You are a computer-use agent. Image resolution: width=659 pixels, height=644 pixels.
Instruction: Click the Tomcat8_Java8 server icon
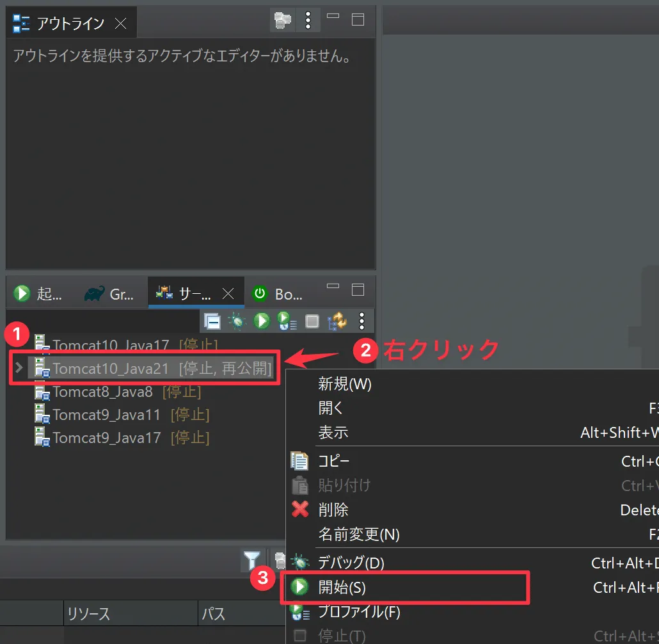coord(42,392)
